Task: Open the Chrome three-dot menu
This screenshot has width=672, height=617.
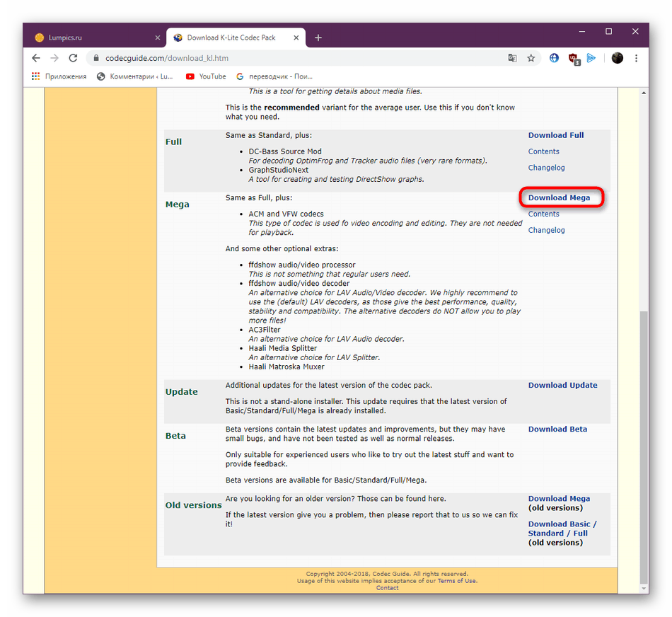Action: click(x=636, y=58)
